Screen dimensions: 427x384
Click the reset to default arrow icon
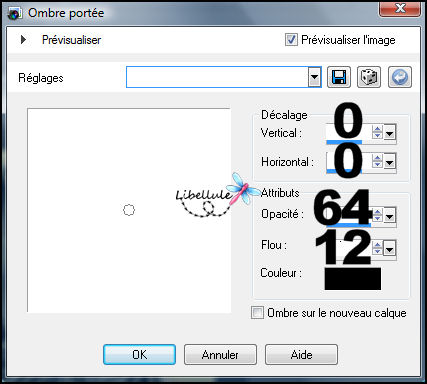pyautogui.click(x=400, y=77)
